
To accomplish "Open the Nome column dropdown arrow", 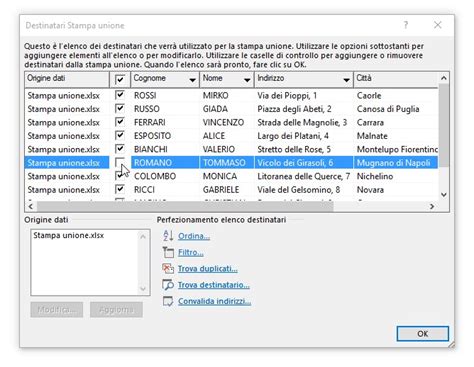I will 247,80.
